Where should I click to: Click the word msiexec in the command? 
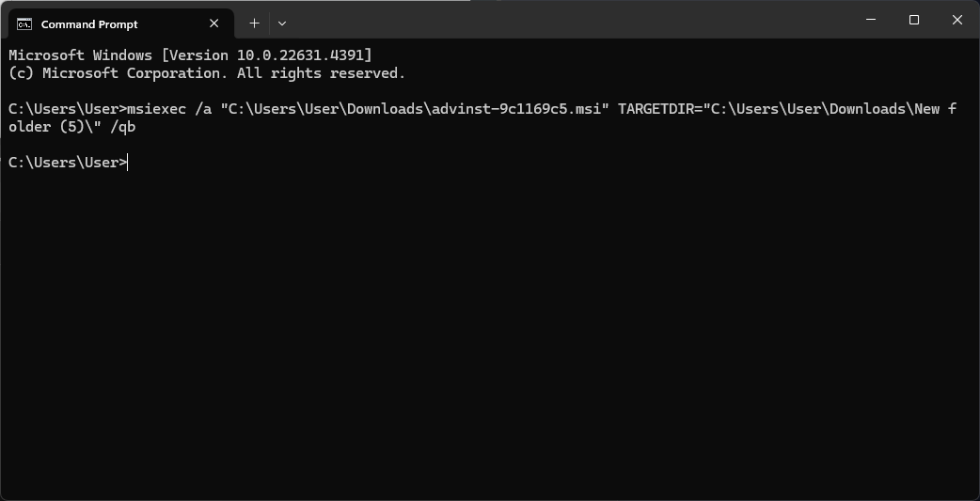pos(156,109)
